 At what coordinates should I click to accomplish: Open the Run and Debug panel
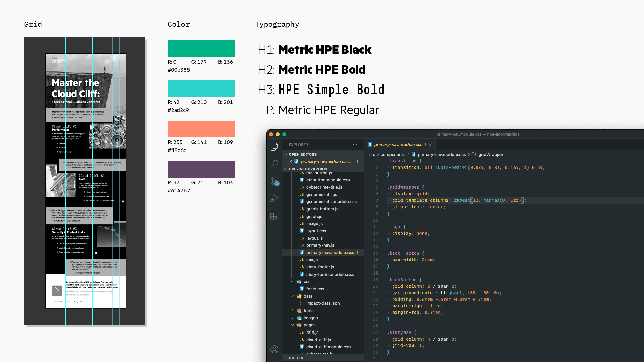[274, 198]
